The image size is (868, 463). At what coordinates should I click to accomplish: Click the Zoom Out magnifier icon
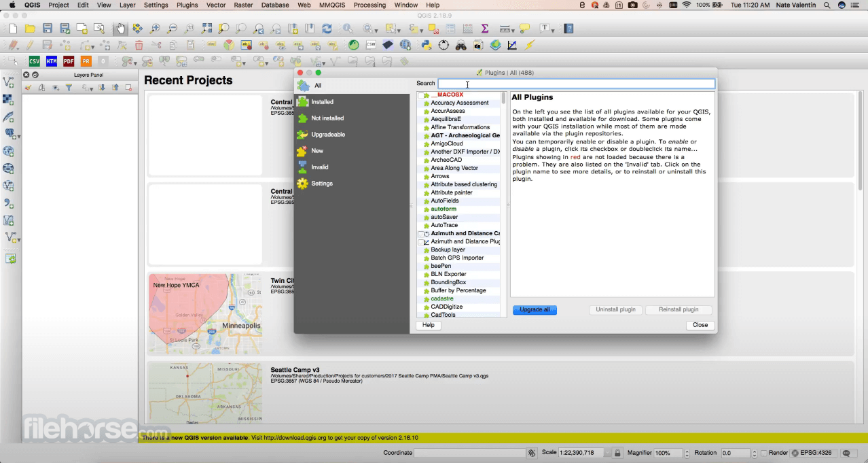click(x=173, y=29)
